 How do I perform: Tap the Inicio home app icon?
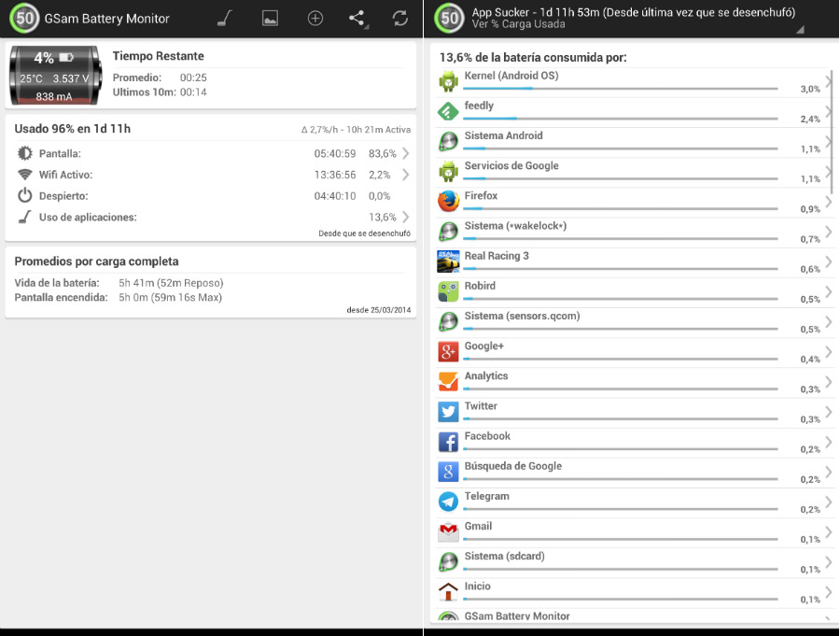[x=448, y=592]
